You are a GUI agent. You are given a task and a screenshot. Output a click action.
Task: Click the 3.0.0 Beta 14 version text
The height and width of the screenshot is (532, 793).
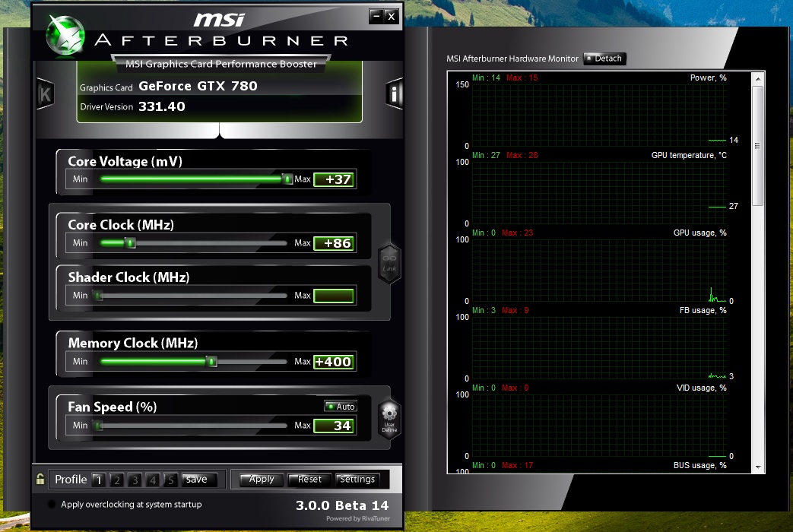pyautogui.click(x=342, y=505)
